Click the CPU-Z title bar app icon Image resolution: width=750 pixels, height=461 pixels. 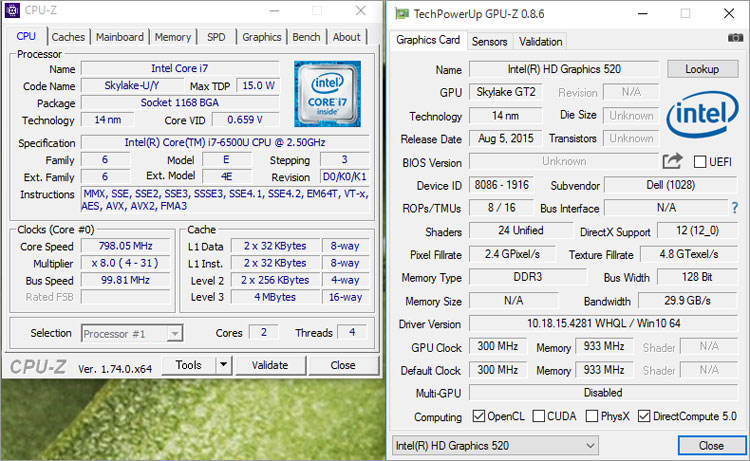[x=12, y=10]
